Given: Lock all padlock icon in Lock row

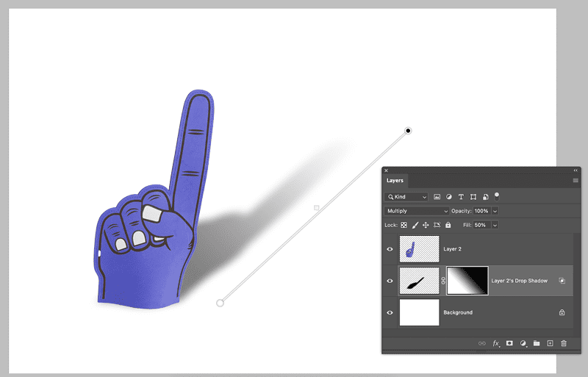Looking at the screenshot, I should click(448, 225).
